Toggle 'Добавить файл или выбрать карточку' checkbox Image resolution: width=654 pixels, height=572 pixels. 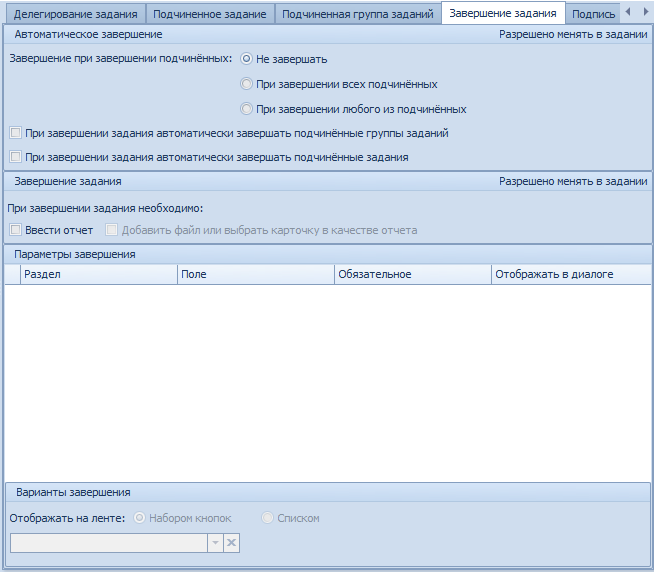pos(112,230)
